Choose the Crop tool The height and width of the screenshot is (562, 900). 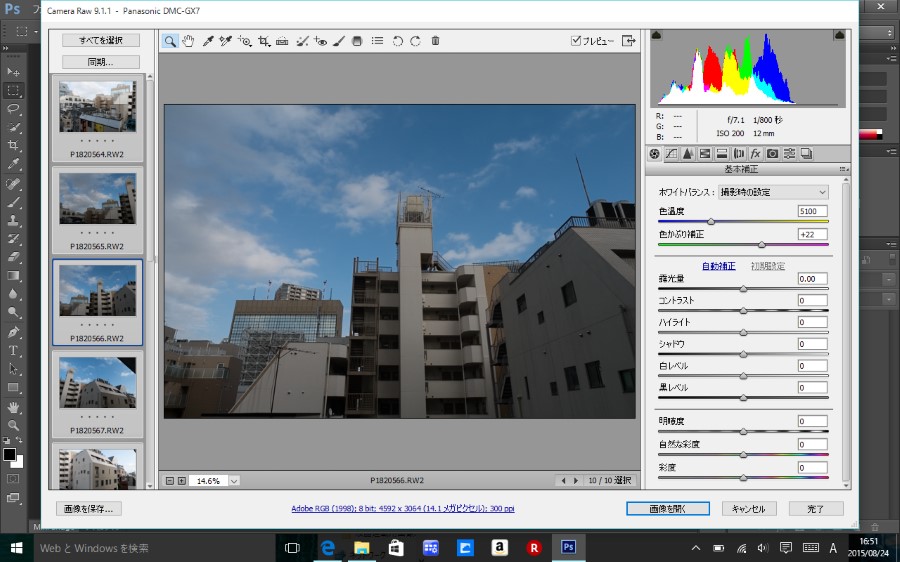264,41
